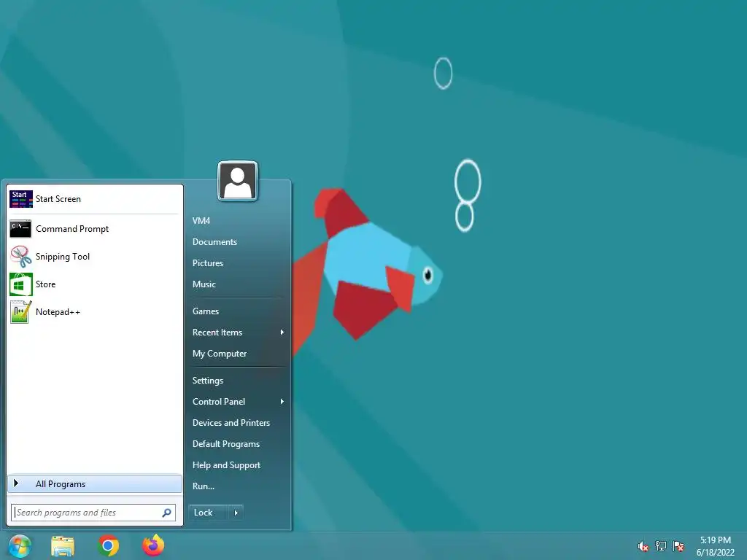Image resolution: width=747 pixels, height=560 pixels.
Task: Open Default Programs
Action: (226, 444)
